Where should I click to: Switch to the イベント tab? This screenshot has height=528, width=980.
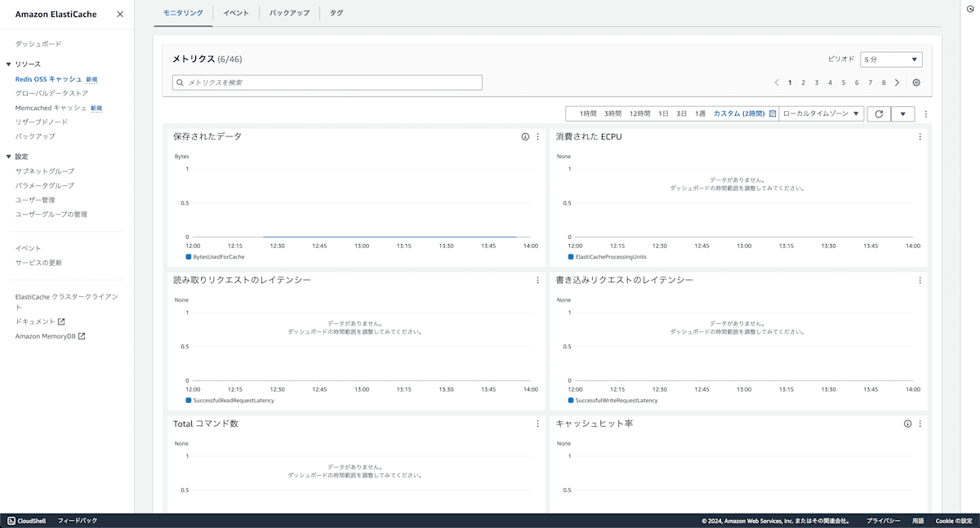(x=236, y=13)
